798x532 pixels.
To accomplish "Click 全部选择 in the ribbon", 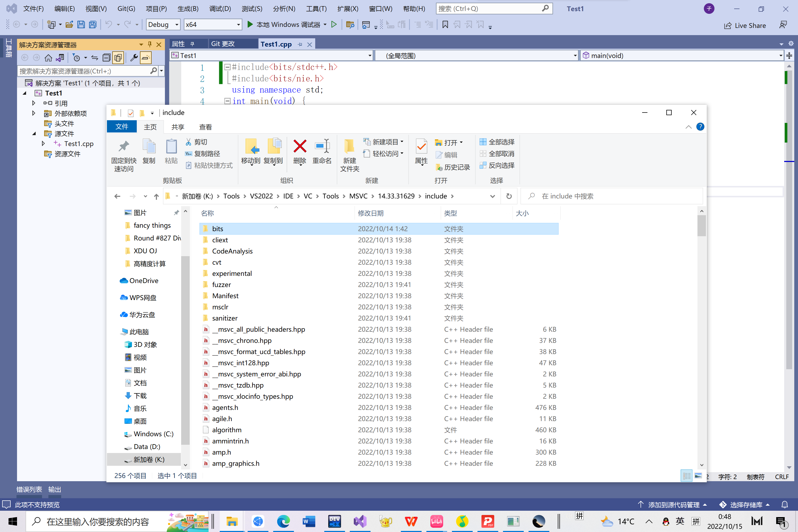I will [497, 142].
